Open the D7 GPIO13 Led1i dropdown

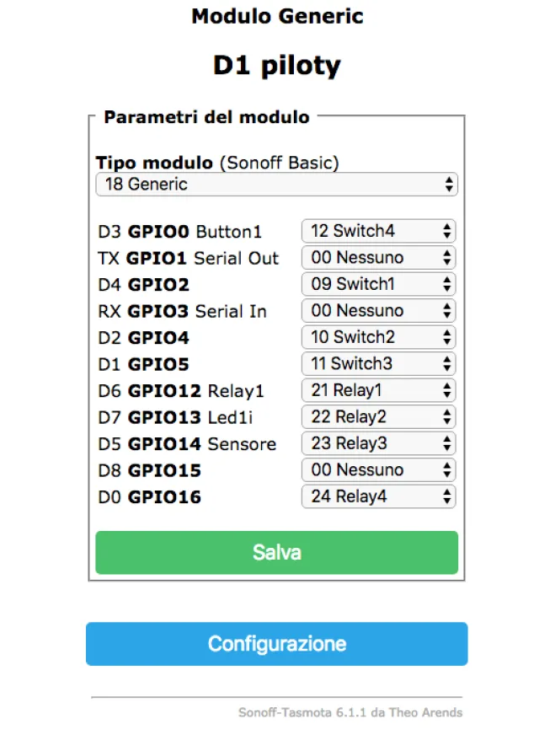(x=377, y=416)
